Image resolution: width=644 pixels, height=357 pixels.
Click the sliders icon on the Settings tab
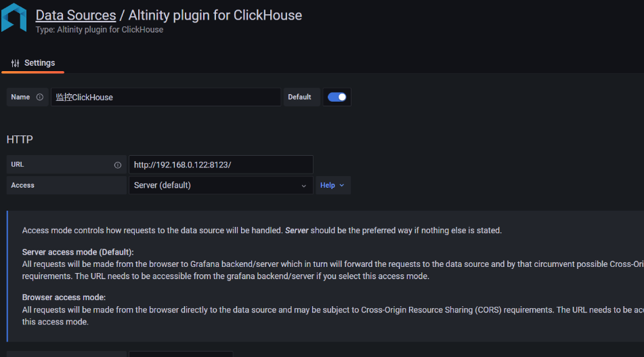[15, 63]
